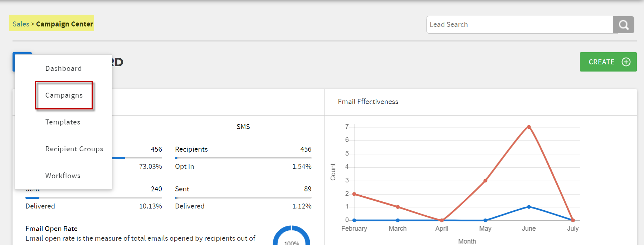Click the Email Open Rate heading
644x245 pixels.
[x=52, y=229]
